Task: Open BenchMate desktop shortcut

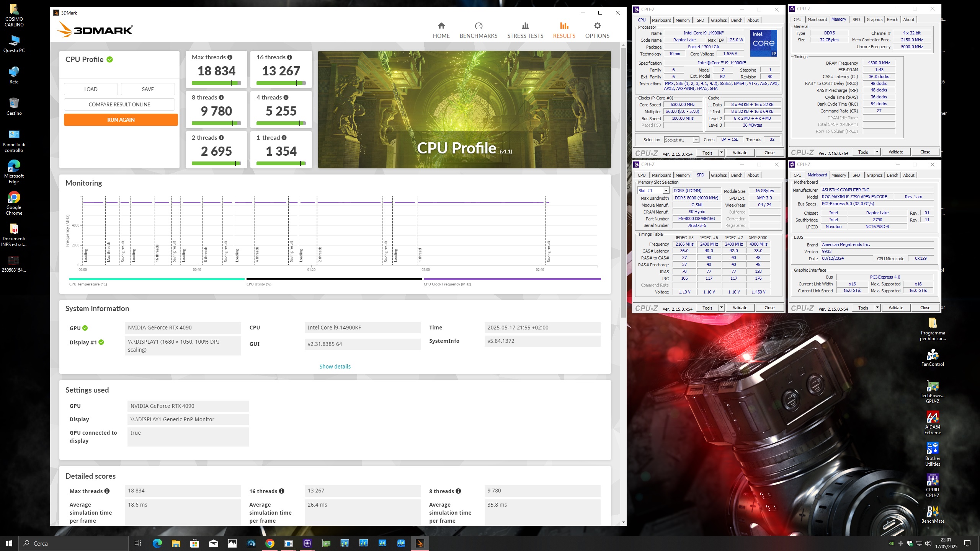Action: pyautogui.click(x=933, y=514)
